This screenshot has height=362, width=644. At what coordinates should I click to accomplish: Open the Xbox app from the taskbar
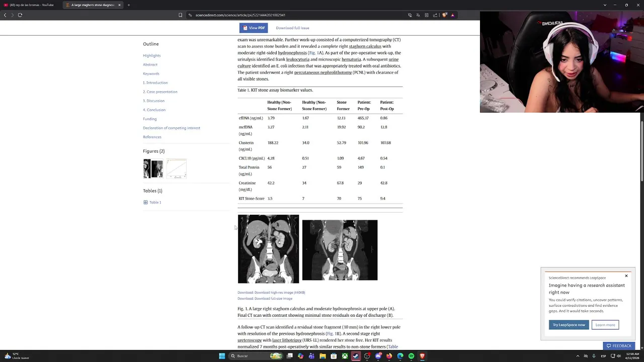tap(345, 356)
